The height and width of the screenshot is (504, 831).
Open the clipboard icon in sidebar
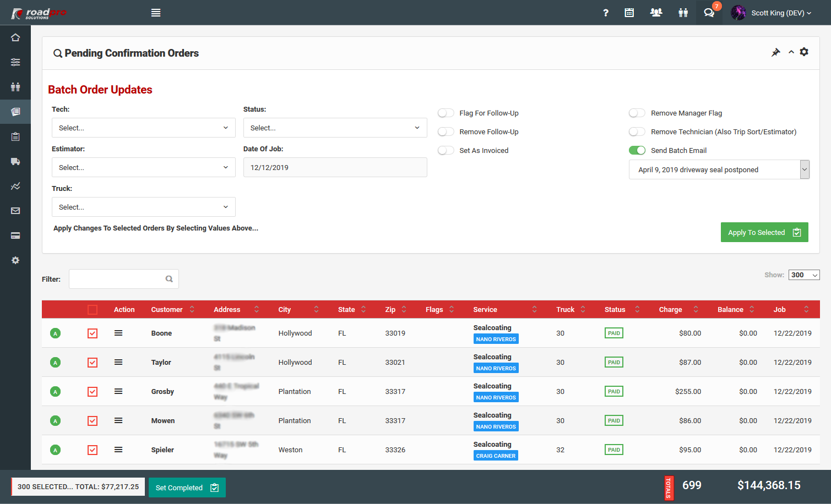[x=15, y=136]
